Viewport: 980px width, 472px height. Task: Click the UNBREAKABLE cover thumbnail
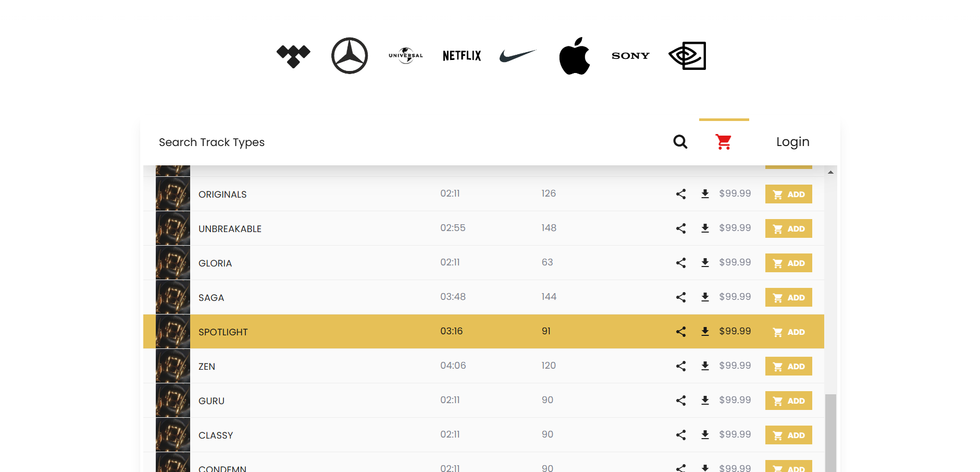173,228
